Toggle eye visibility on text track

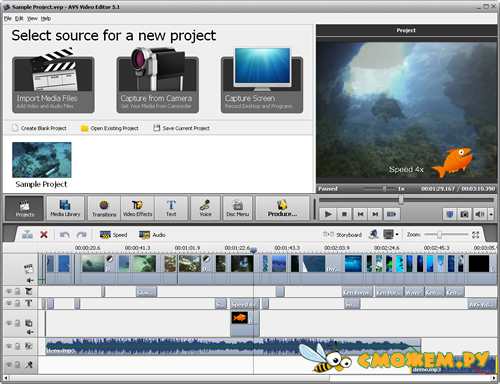(9, 303)
